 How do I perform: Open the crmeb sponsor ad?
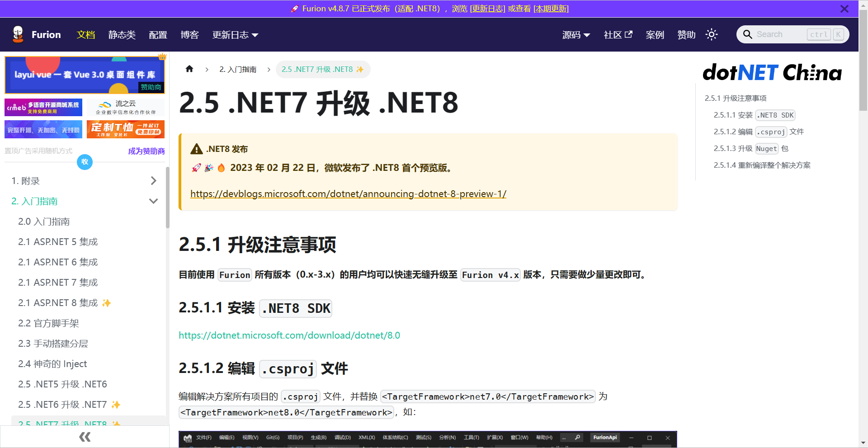tap(43, 108)
